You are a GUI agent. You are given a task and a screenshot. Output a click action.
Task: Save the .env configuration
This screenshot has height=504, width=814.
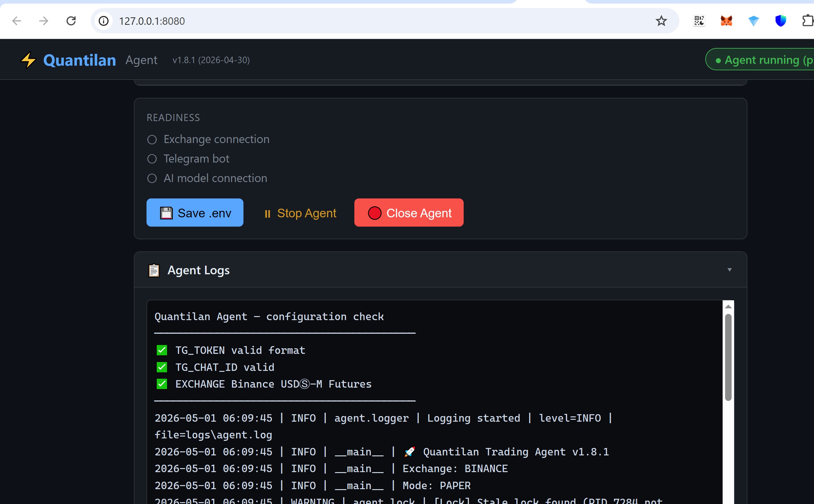point(195,213)
